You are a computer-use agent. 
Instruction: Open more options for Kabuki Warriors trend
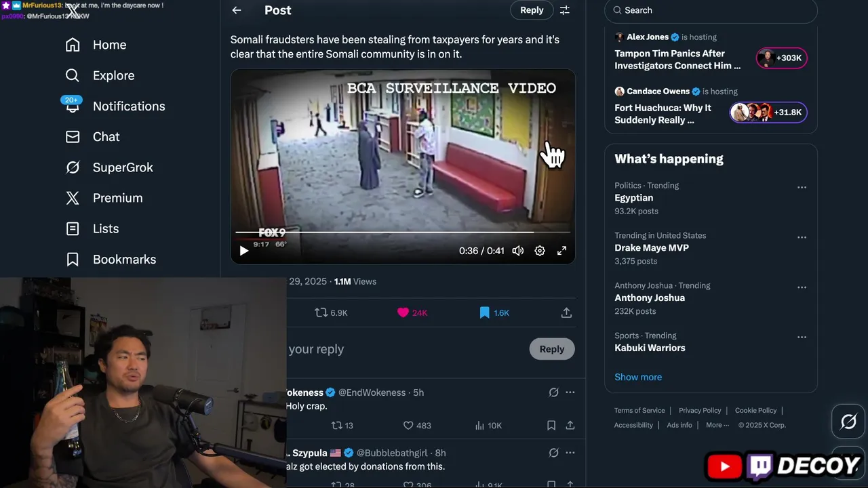pos(802,338)
